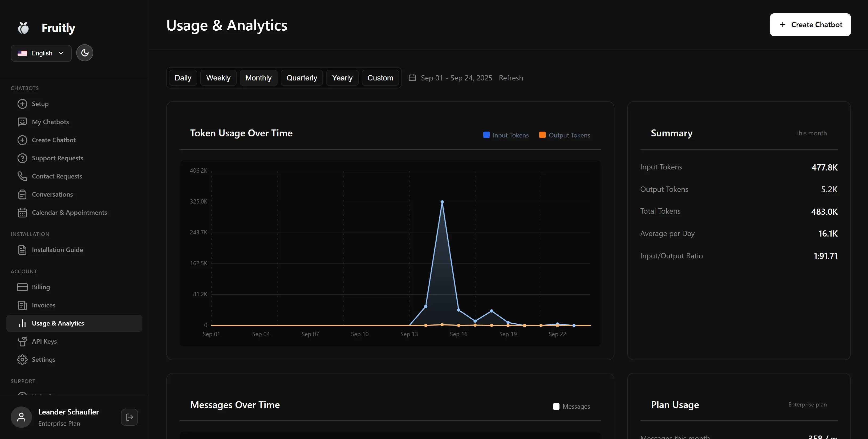Open the date range picker calendar
This screenshot has width=868, height=439.
point(412,78)
